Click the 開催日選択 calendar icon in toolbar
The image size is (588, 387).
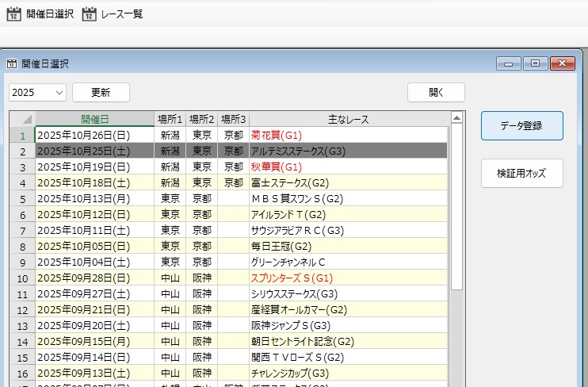click(x=13, y=13)
